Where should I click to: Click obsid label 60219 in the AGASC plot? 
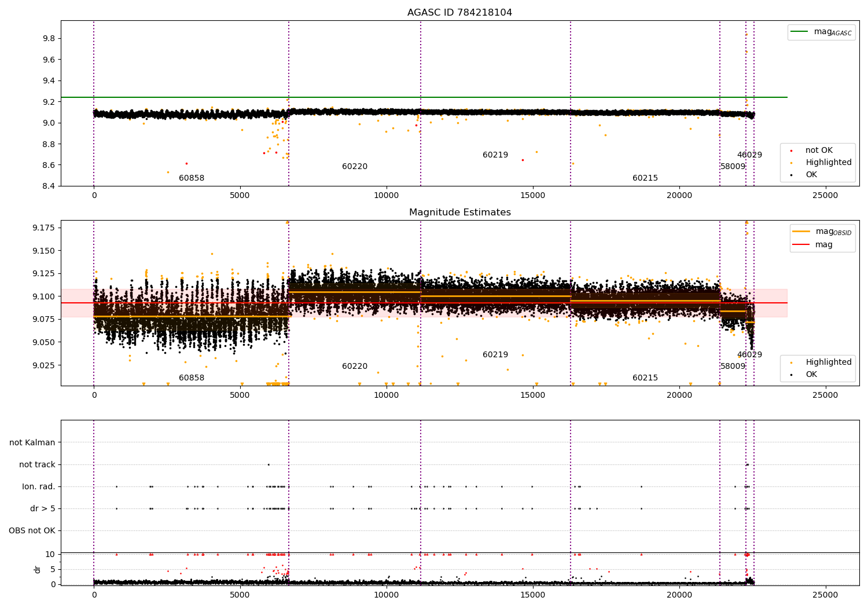495,155
